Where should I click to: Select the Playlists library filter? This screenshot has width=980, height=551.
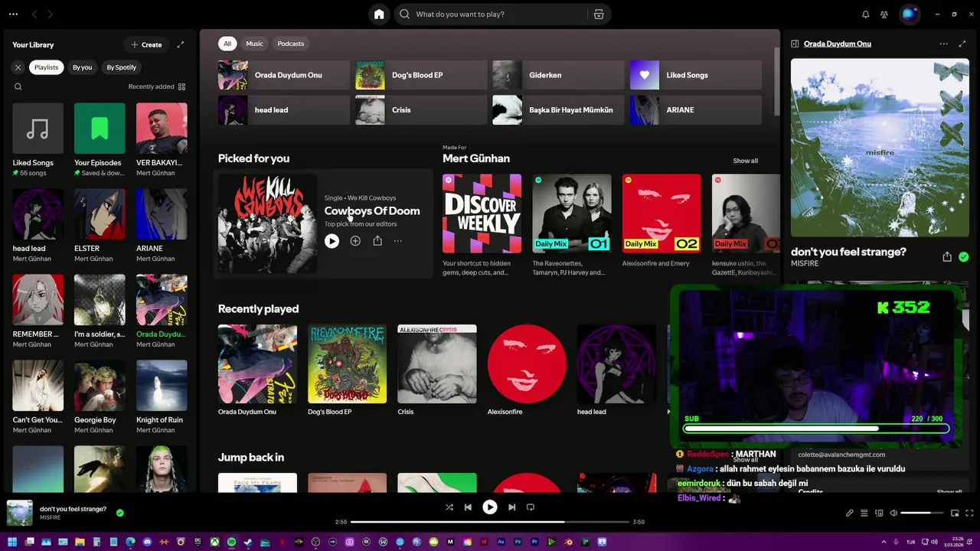[46, 67]
